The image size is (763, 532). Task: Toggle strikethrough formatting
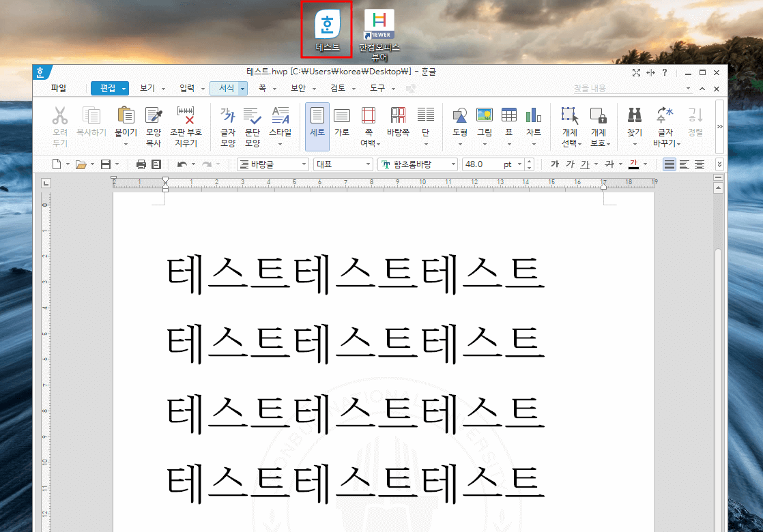point(609,164)
